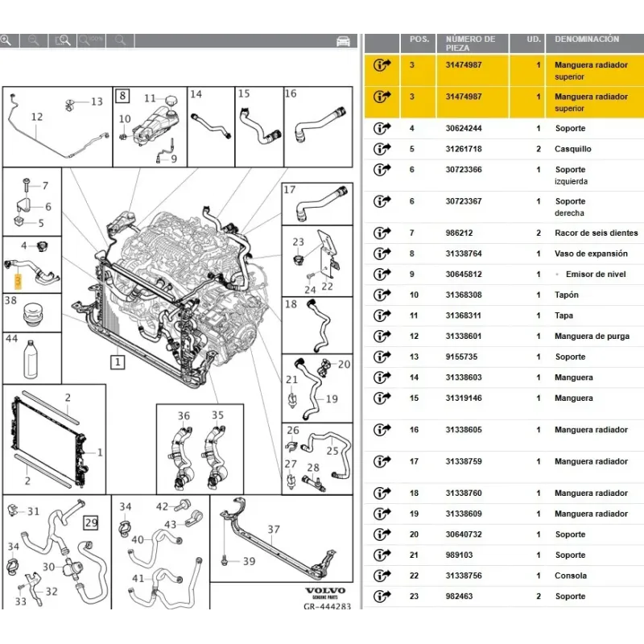Click boxed callout 8 in the diagram

point(122,97)
